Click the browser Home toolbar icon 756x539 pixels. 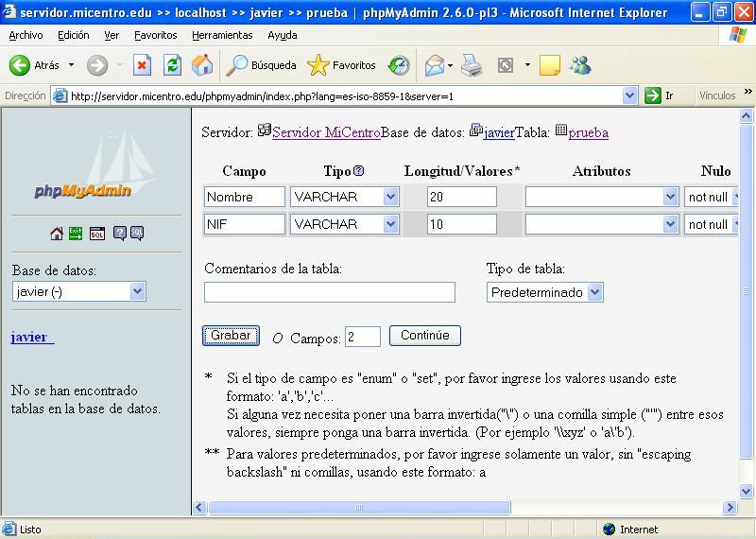(x=202, y=65)
